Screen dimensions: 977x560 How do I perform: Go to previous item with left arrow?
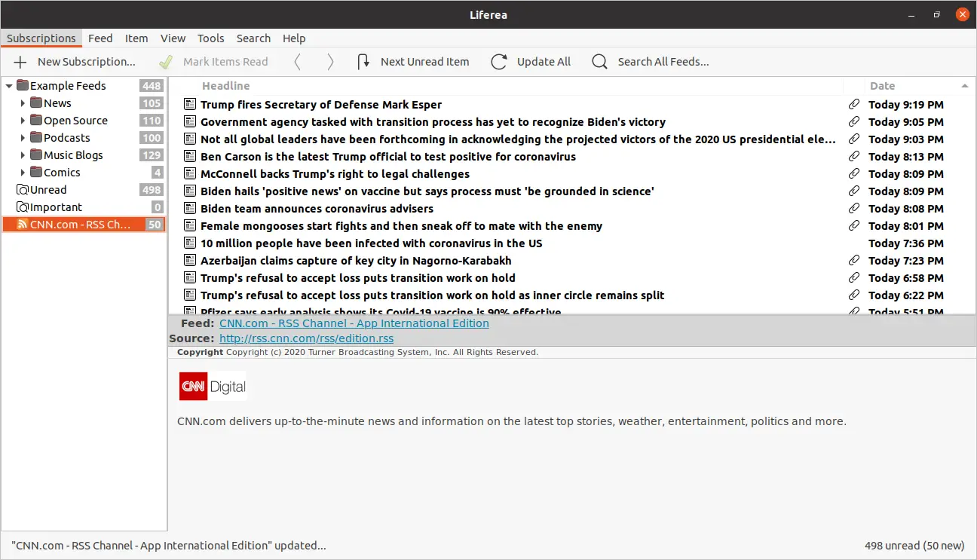297,62
